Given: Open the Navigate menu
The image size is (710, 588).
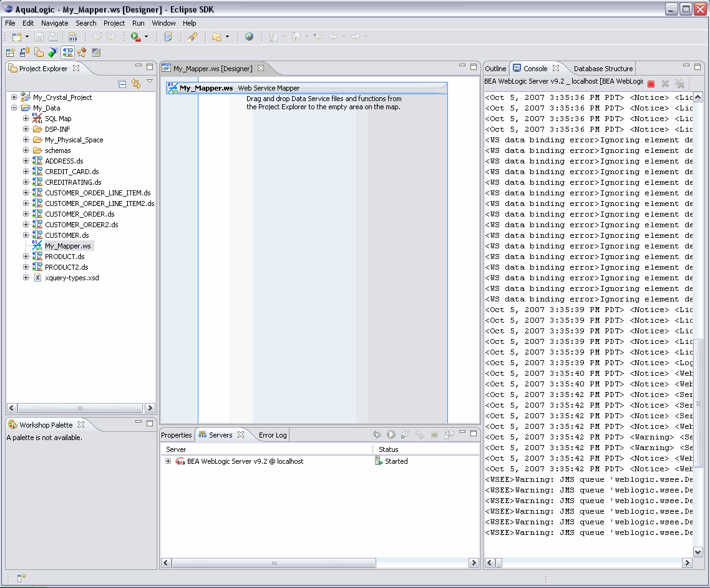Looking at the screenshot, I should 55,23.
